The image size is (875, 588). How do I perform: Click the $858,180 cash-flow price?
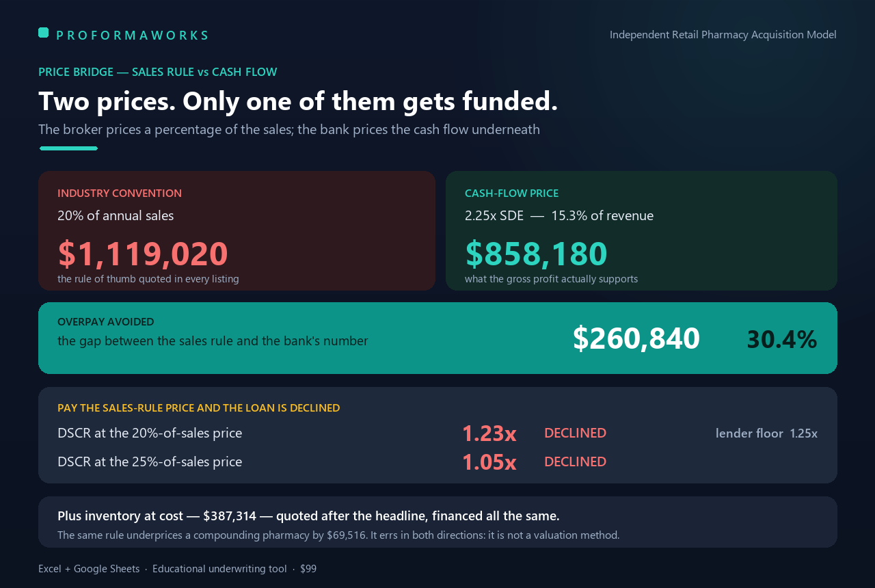(x=536, y=254)
